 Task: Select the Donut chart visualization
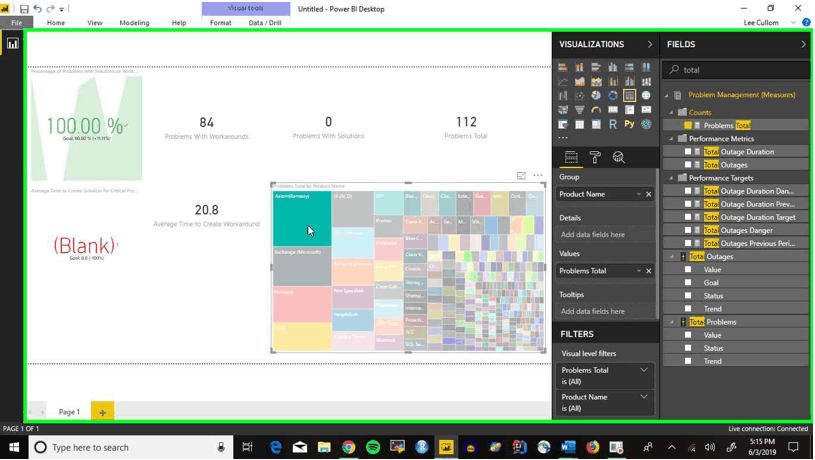pos(613,96)
